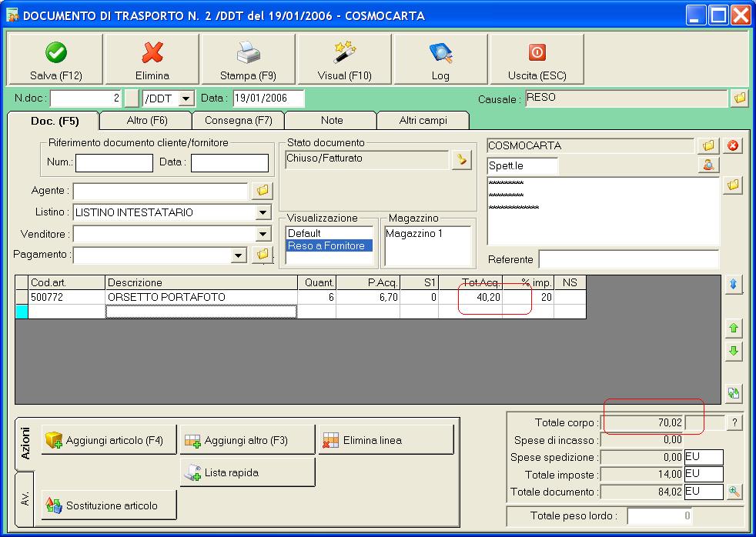Switch to Doc. (F5) tab
Viewport: 756px width, 537px height.
coord(54,121)
